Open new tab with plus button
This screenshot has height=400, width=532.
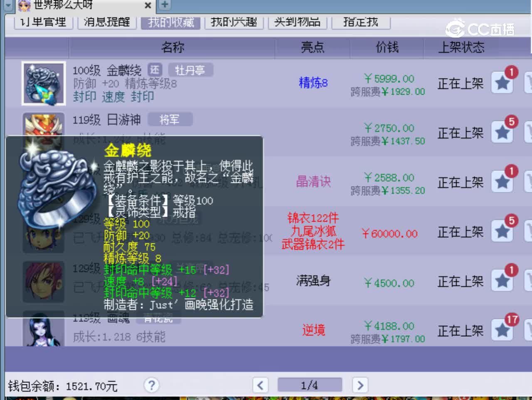[165, 5]
